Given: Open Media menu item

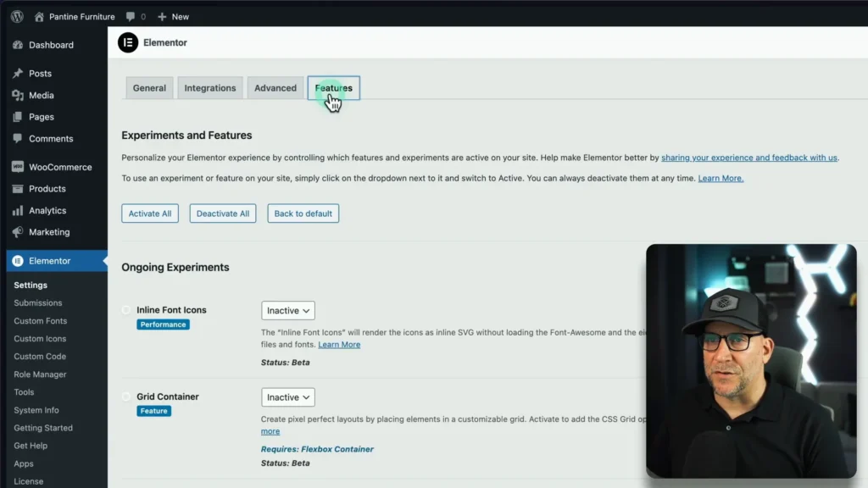Looking at the screenshot, I should click(41, 95).
